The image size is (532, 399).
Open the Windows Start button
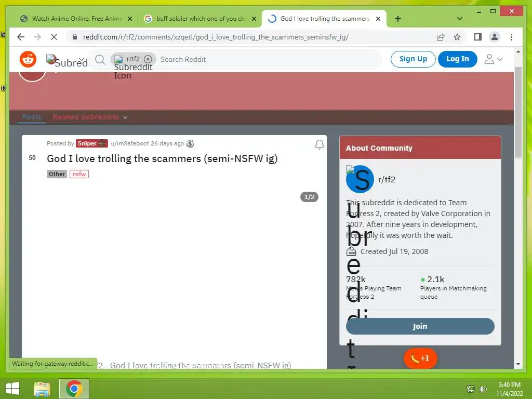(x=12, y=389)
